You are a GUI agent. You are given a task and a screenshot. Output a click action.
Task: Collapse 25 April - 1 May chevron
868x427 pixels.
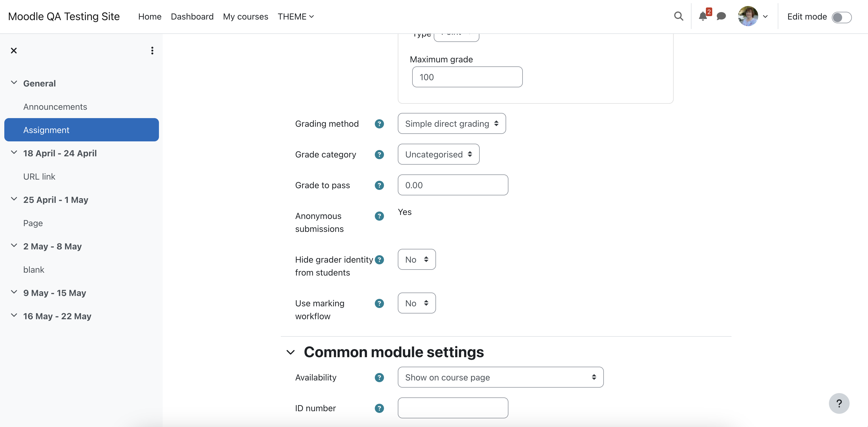(14, 199)
